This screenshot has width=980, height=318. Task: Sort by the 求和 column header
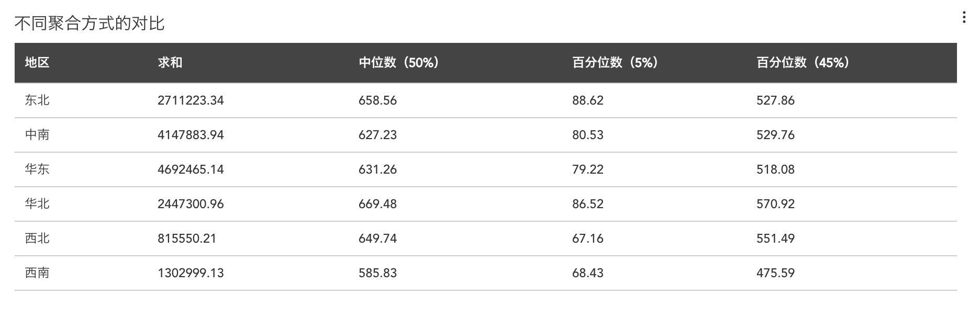click(170, 63)
